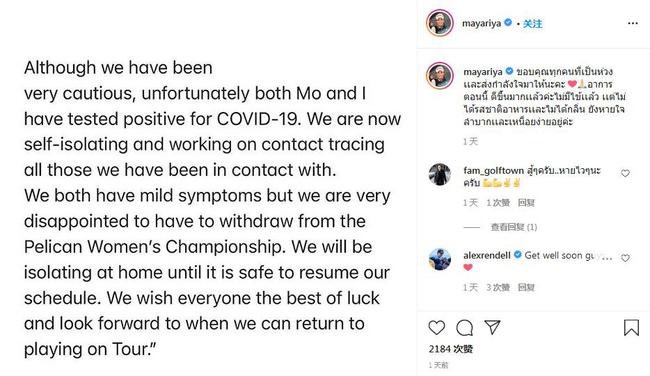Open mayariya username in caption
The width and height of the screenshot is (650, 376).
(x=483, y=72)
